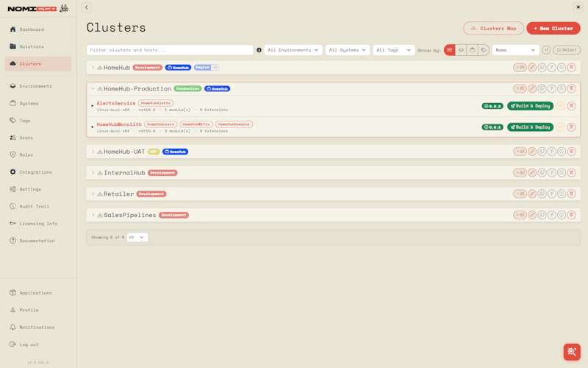Click the orange circular icon on AlertsService row

[560, 106]
